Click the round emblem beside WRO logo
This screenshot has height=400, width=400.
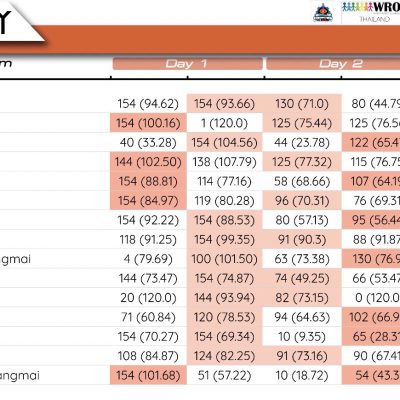click(x=323, y=13)
